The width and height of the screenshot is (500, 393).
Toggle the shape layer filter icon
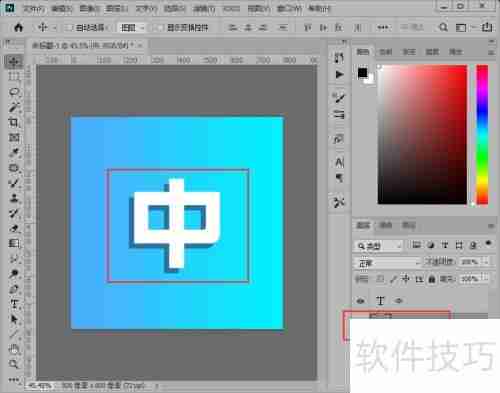(459, 245)
